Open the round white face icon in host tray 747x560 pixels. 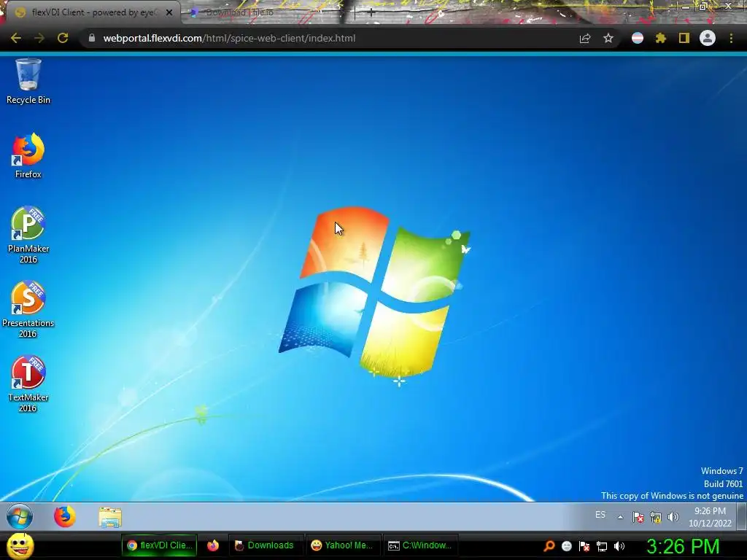pyautogui.click(x=566, y=546)
